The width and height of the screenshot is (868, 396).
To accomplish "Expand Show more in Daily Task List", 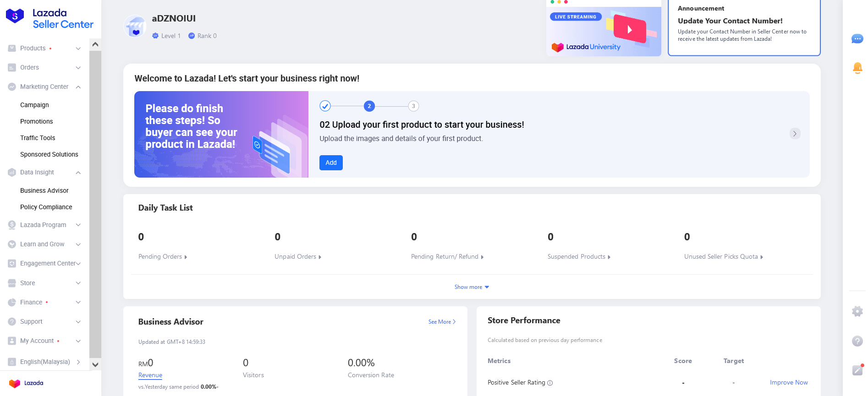I will tap(472, 287).
